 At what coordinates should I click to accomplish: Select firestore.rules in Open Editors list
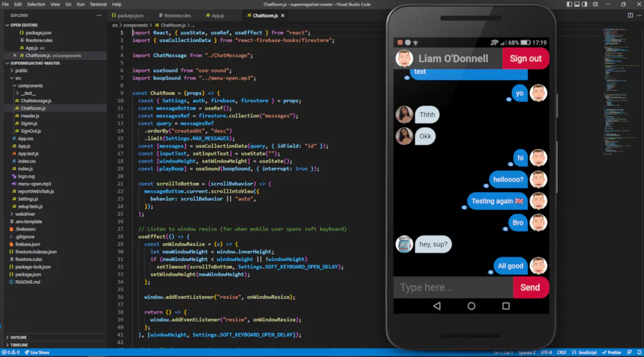[x=38, y=40]
